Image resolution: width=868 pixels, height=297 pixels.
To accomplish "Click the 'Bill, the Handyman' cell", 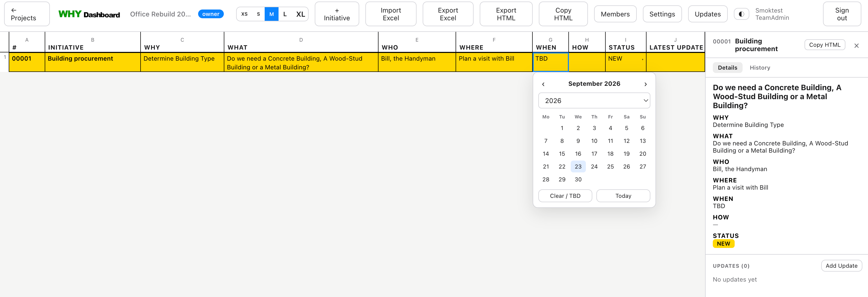I will 417,62.
